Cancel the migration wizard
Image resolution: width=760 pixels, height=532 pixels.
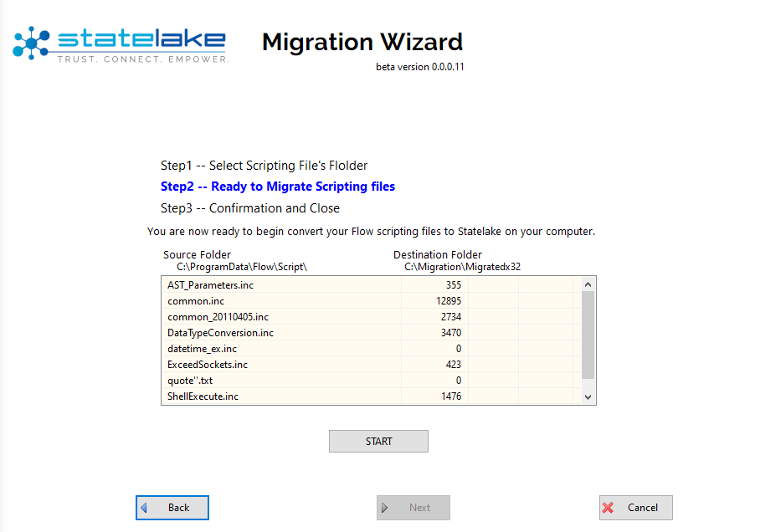click(x=636, y=507)
